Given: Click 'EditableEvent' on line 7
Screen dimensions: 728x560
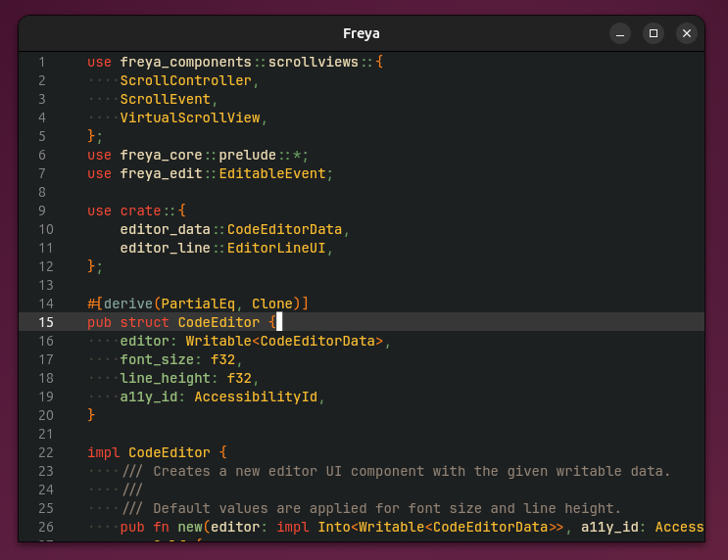Looking at the screenshot, I should tap(272, 173).
